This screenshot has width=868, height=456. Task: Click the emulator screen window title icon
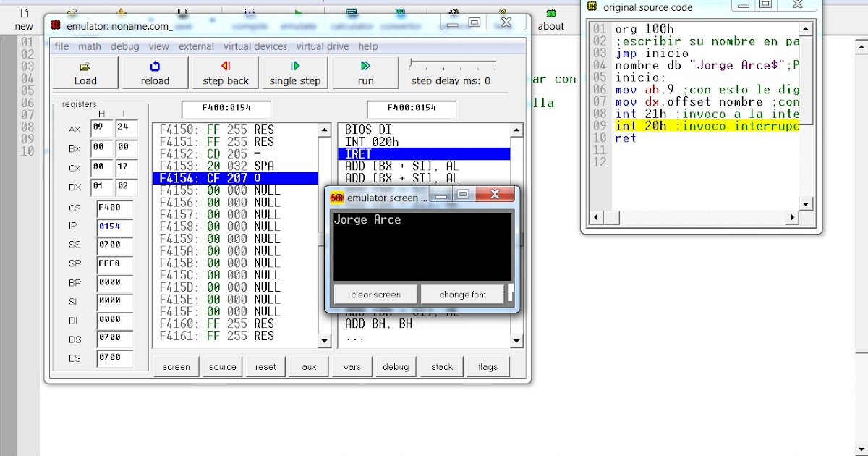point(337,197)
